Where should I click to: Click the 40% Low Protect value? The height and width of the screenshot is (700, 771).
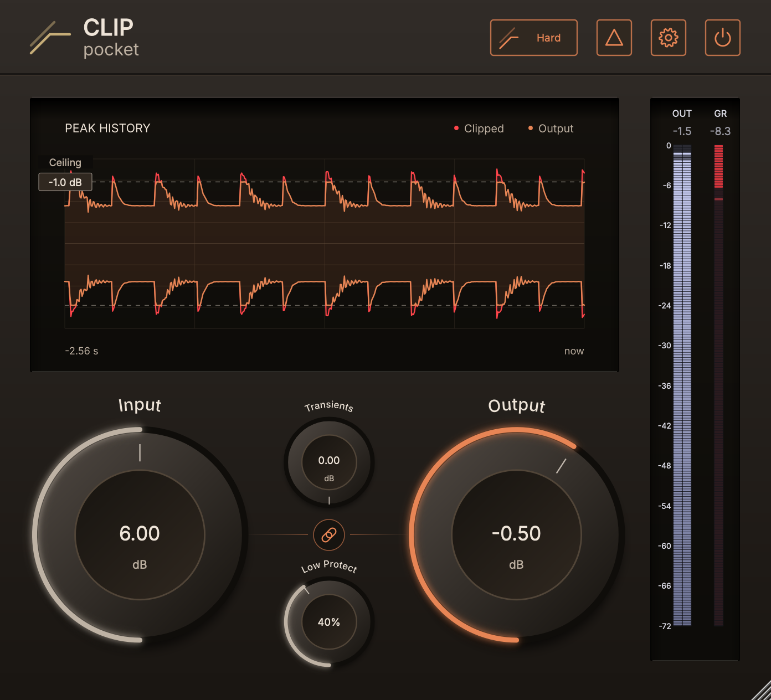[x=329, y=622]
